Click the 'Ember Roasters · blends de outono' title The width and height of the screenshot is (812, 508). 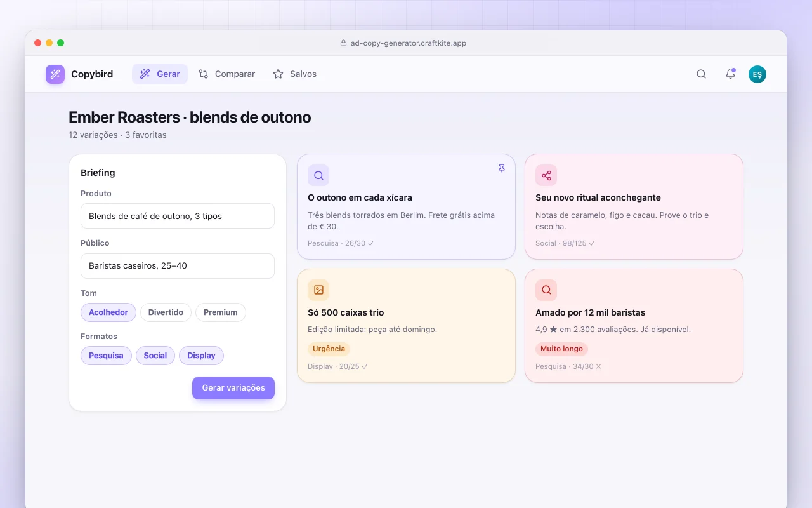click(190, 117)
